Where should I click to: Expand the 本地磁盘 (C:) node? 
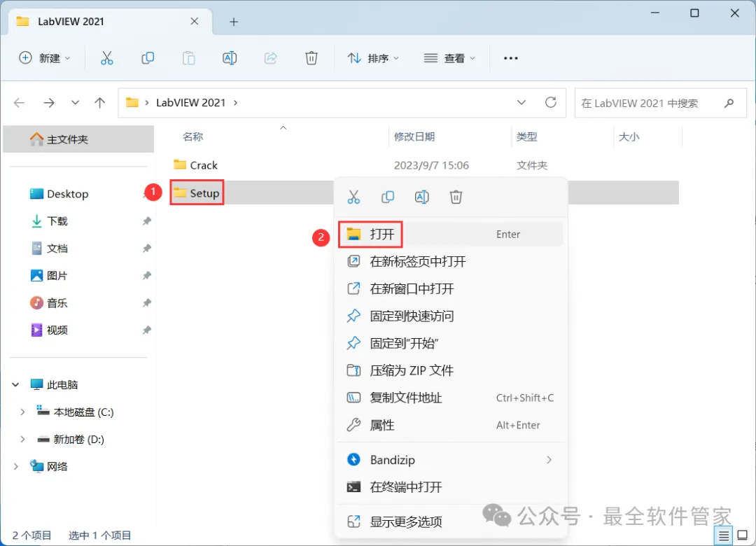22,412
